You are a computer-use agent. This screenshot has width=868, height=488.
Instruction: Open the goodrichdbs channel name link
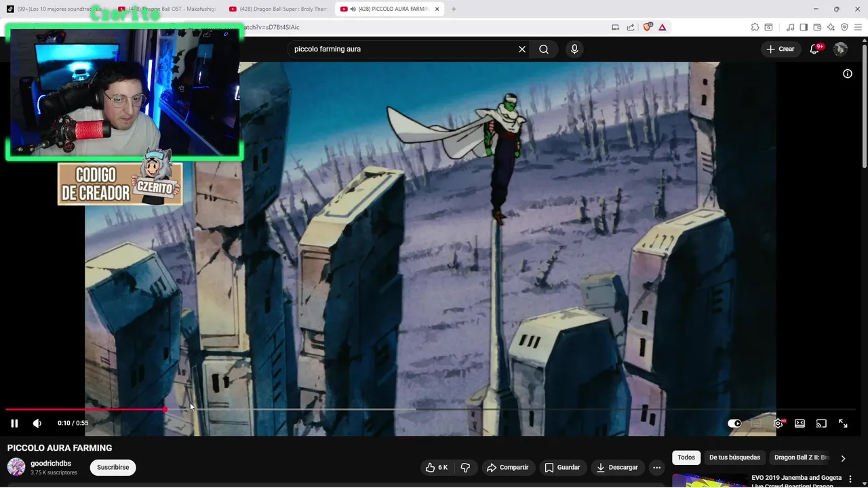[51, 464]
